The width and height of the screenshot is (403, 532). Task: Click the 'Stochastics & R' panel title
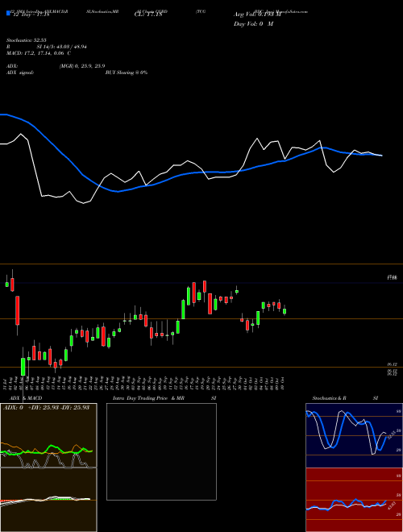point(329,398)
